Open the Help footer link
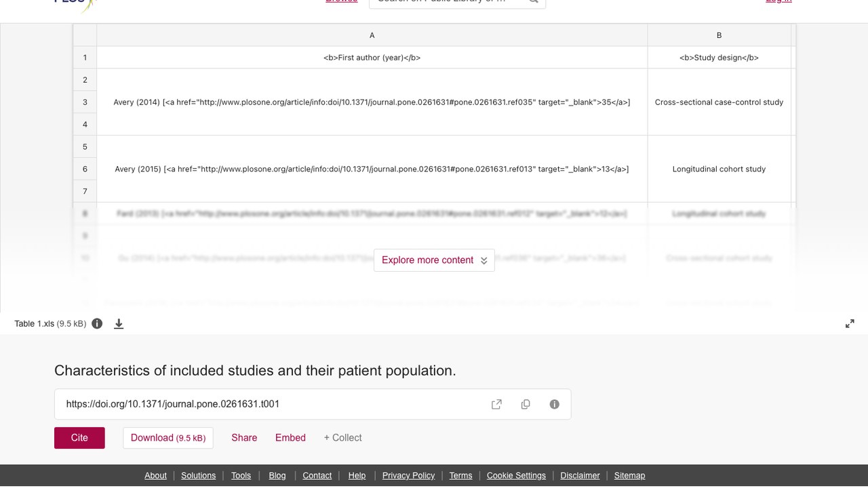868x488 pixels. coord(357,476)
